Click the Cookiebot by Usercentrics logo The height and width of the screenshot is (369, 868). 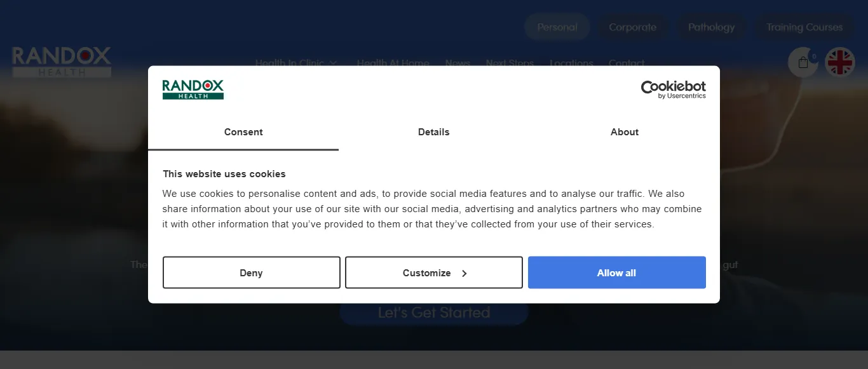click(673, 89)
